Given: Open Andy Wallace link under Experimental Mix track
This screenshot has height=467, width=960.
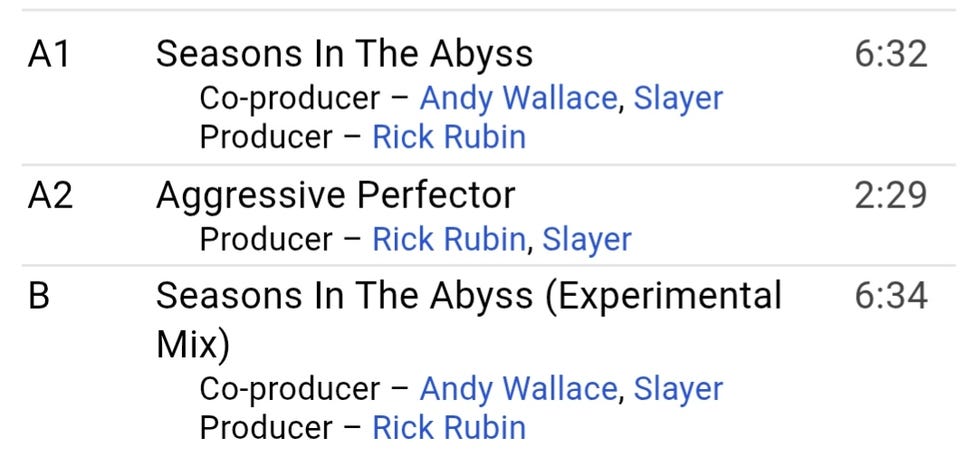Looking at the screenshot, I should [x=518, y=390].
